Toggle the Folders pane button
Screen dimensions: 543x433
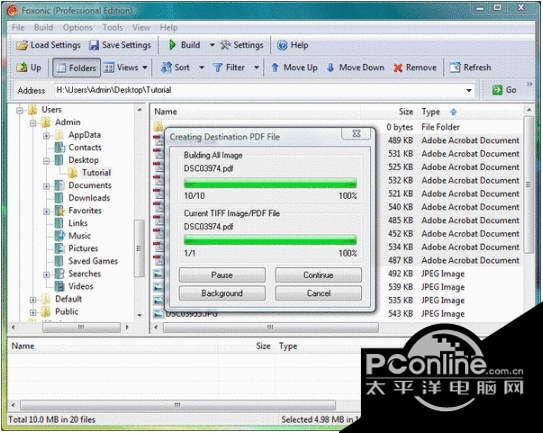tap(77, 68)
